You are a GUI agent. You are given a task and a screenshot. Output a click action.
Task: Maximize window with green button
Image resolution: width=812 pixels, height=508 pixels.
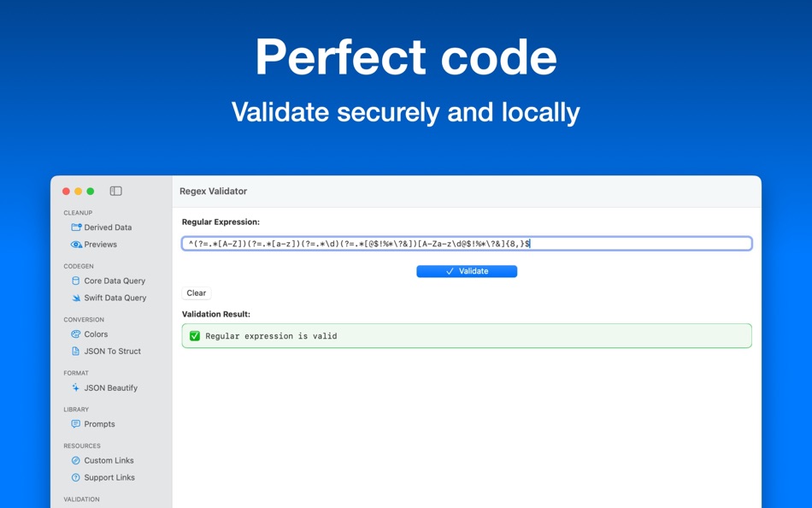(91, 192)
